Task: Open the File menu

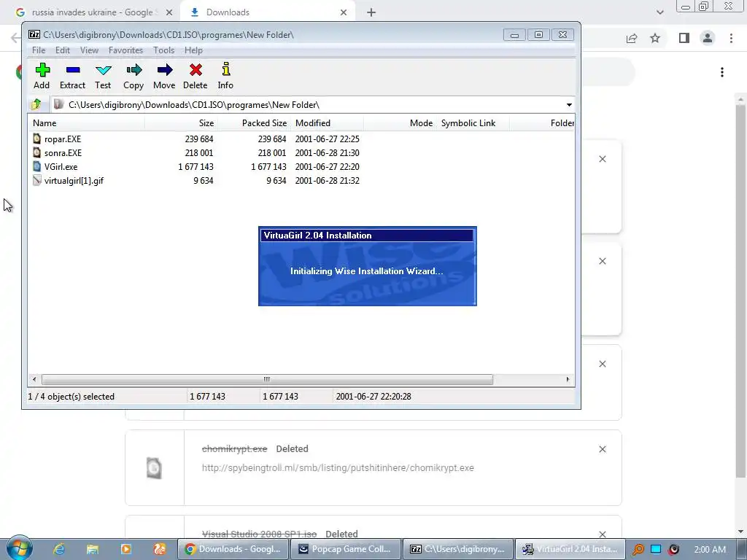Action: pyautogui.click(x=39, y=50)
